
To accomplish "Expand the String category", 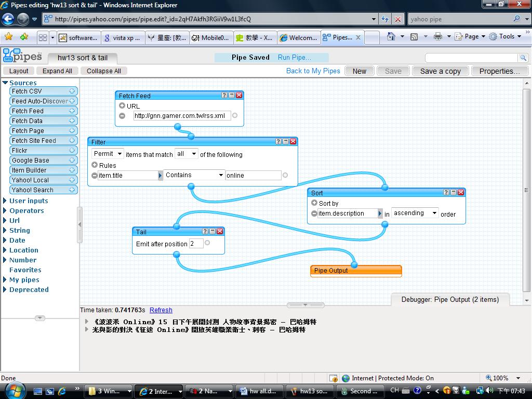I will (5, 230).
